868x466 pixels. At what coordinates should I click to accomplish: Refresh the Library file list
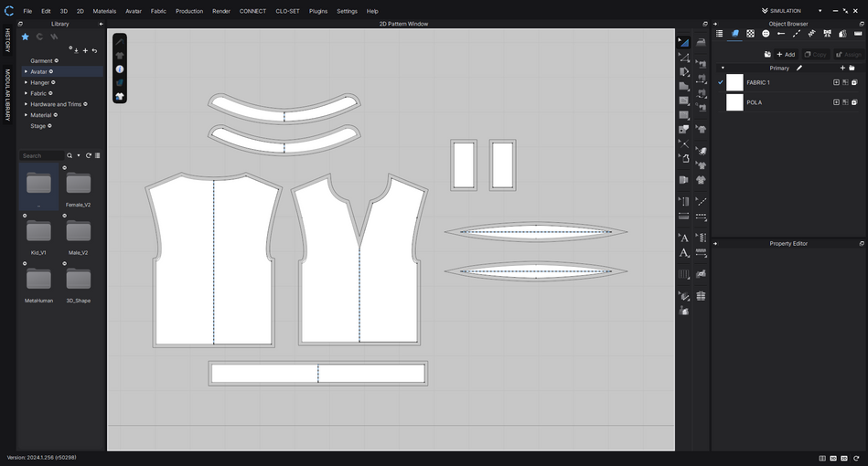[x=89, y=156]
